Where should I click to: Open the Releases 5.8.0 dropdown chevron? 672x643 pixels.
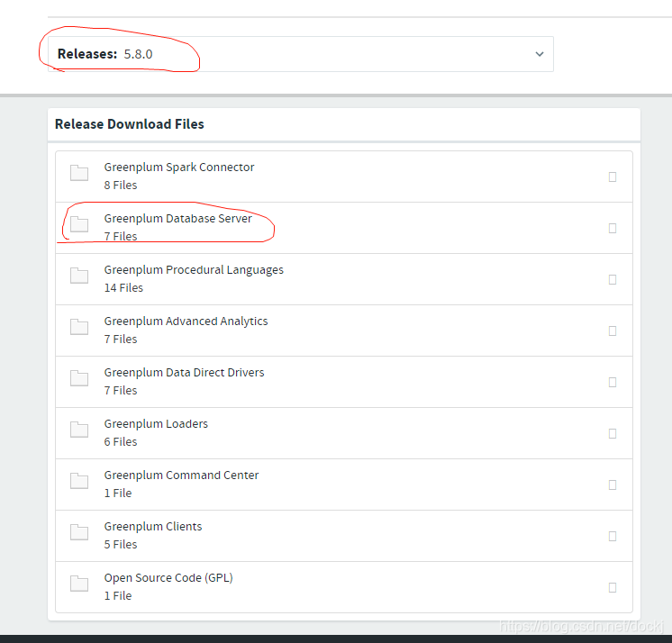tap(540, 54)
